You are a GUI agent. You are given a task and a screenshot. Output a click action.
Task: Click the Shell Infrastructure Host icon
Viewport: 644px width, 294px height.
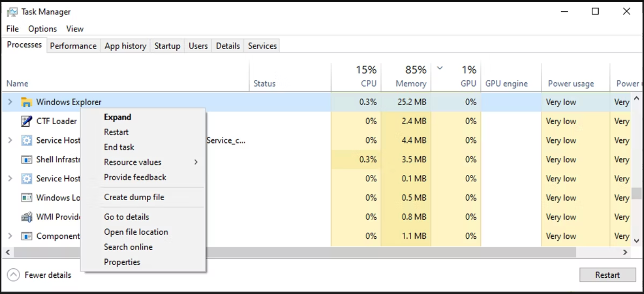[x=27, y=159]
